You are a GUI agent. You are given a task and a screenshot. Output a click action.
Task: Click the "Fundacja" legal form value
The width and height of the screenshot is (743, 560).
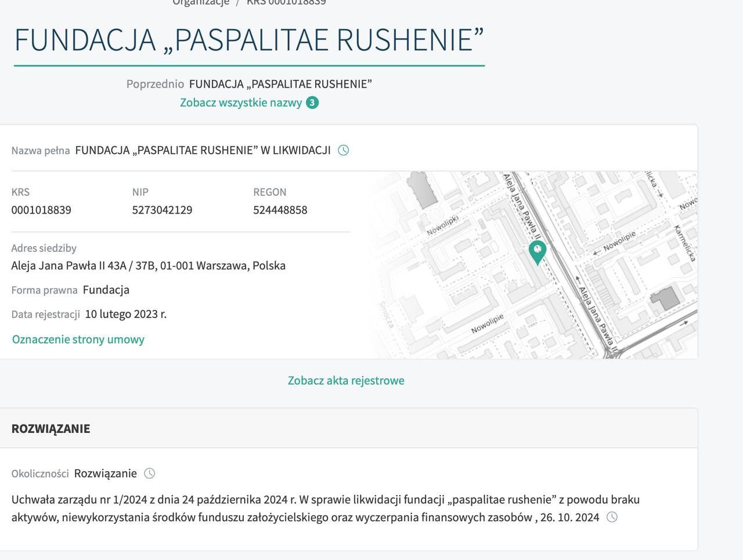[x=106, y=290]
